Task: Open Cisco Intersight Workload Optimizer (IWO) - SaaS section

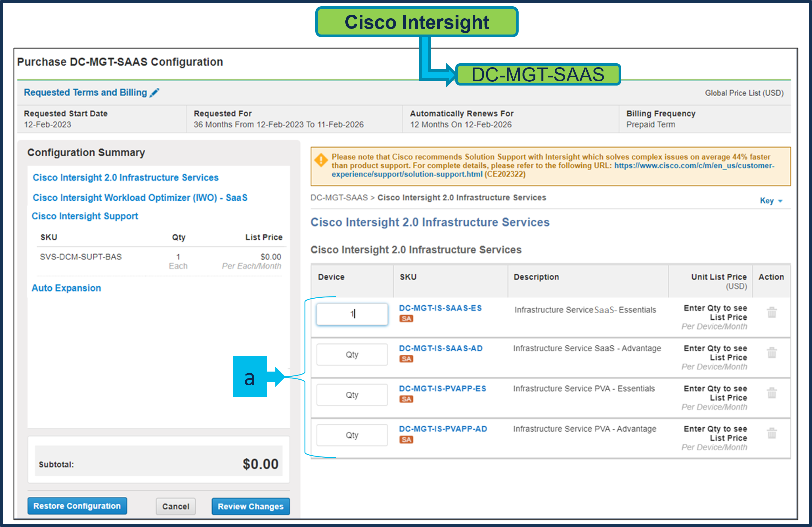Action: 140,198
